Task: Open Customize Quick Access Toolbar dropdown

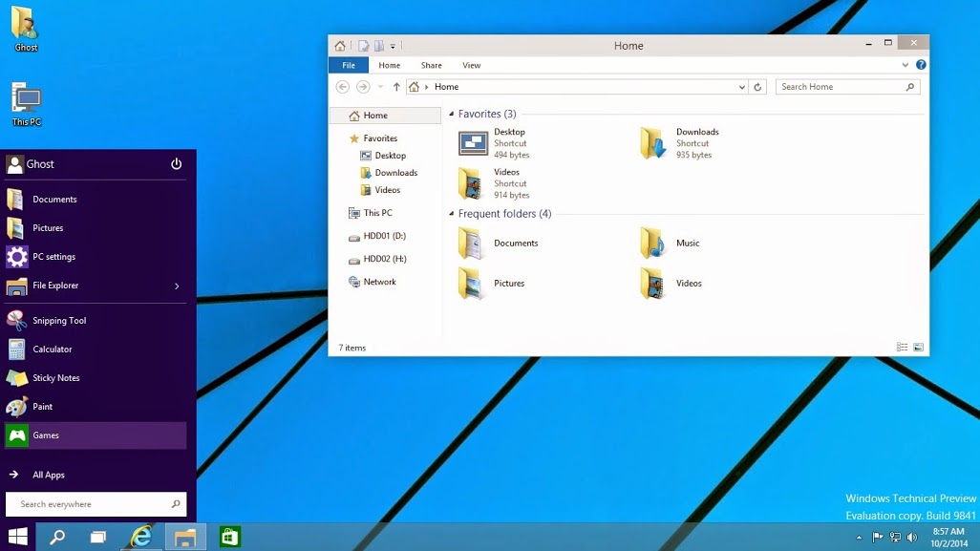Action: [393, 46]
